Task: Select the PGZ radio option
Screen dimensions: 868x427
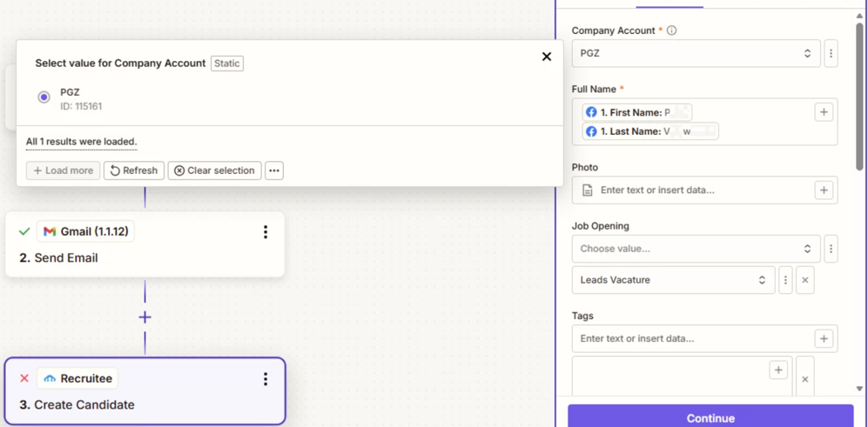Action: coord(44,97)
